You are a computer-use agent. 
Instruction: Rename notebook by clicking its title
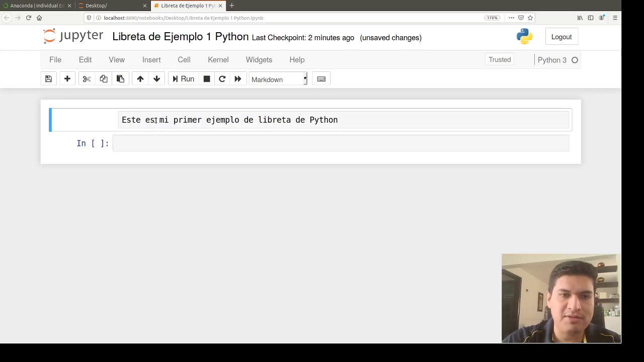coord(181,37)
